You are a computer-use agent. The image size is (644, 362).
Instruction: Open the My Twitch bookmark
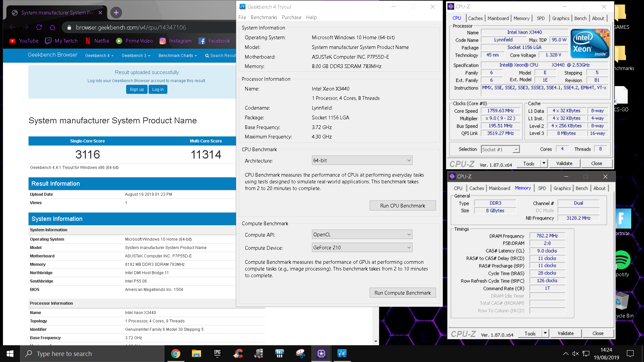point(61,41)
